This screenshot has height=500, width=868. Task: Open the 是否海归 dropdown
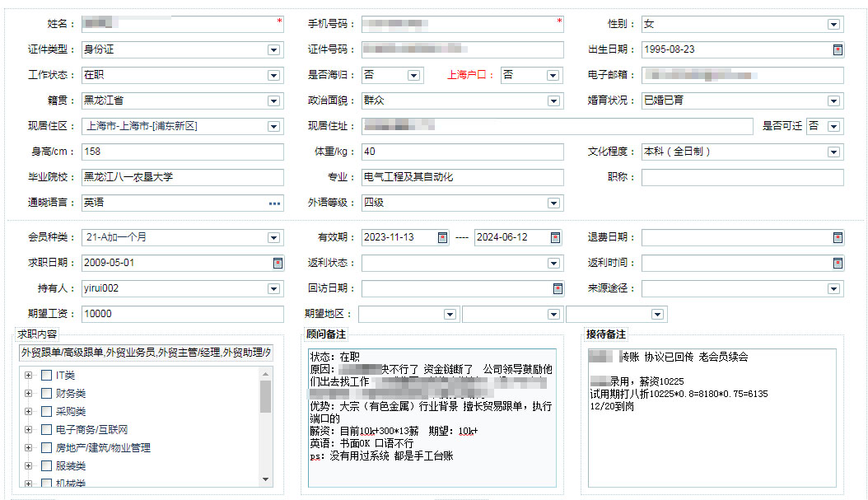(x=413, y=75)
